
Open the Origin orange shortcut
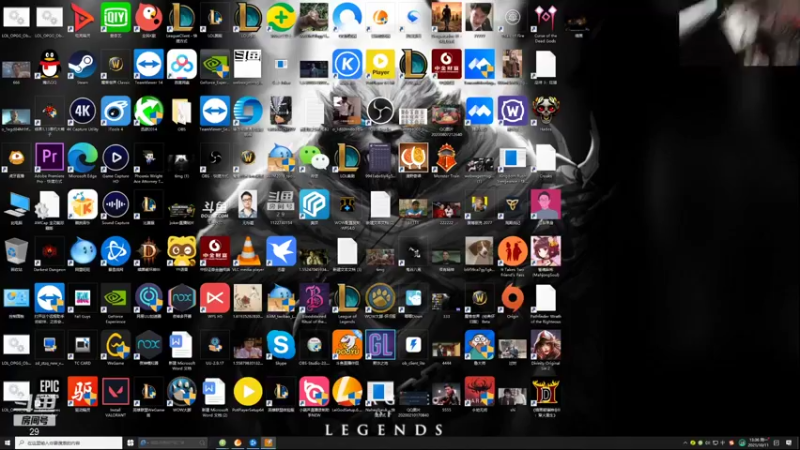click(512, 298)
